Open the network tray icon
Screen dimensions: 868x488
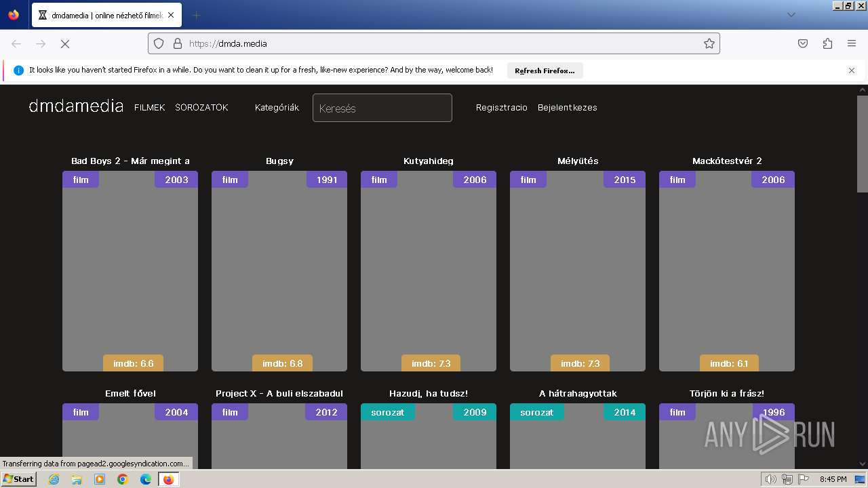787,479
